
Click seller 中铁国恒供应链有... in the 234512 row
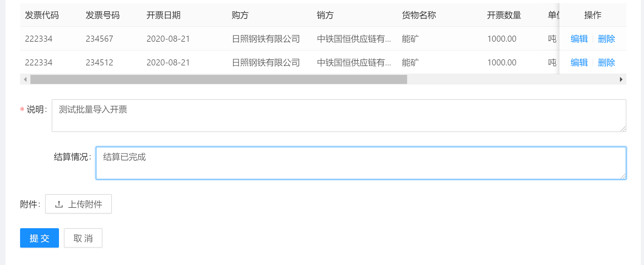point(354,62)
